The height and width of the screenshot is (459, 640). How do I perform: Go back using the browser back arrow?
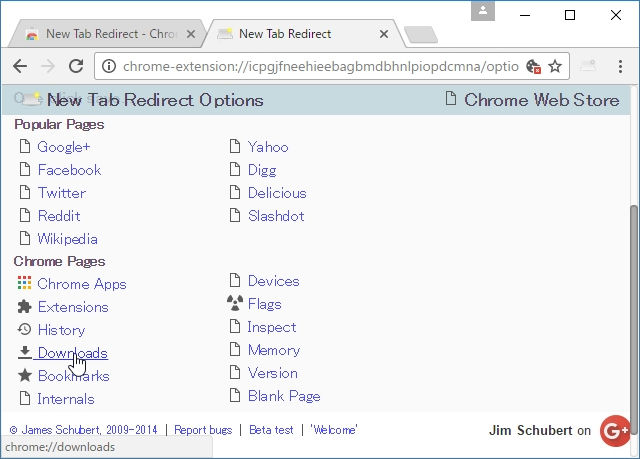click(20, 66)
